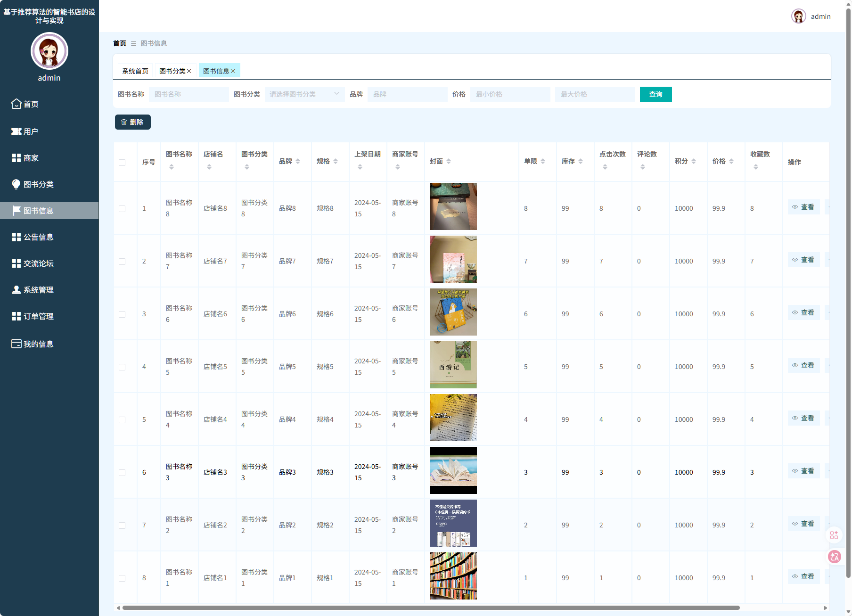Check the row for 图书名称6
Screen dimensions: 852x616
(x=122, y=314)
